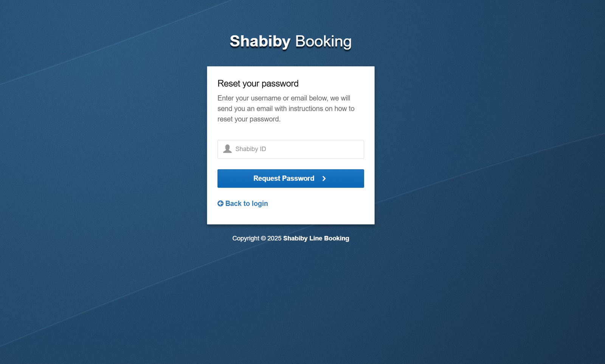Screen dimensions: 605x364
Task: Click the circled back arrow icon
Action: (220, 204)
